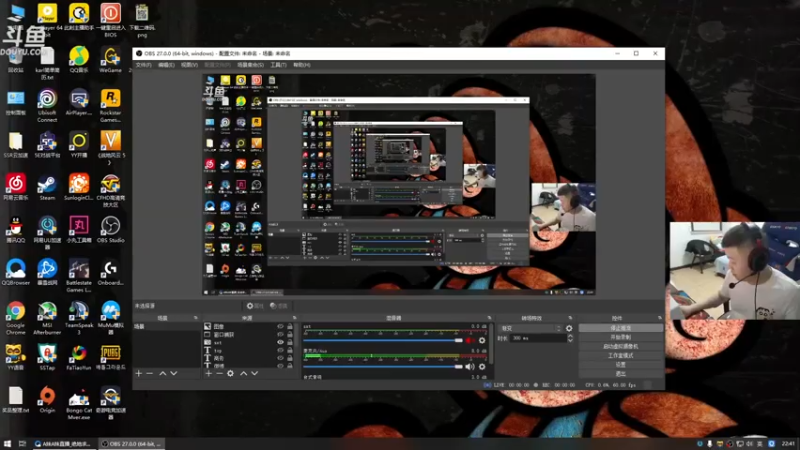Unmute the sxt channel via red speaker icon
Viewport: 800px width, 450px height.
click(x=469, y=340)
